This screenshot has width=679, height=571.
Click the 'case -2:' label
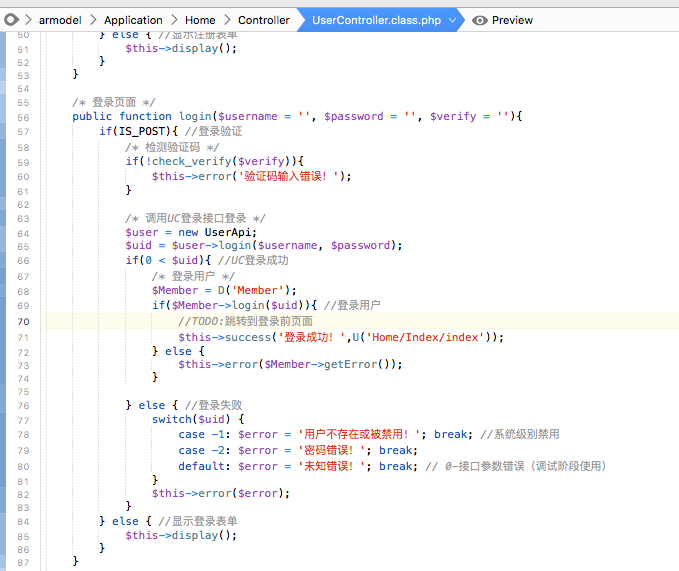[x=204, y=450]
